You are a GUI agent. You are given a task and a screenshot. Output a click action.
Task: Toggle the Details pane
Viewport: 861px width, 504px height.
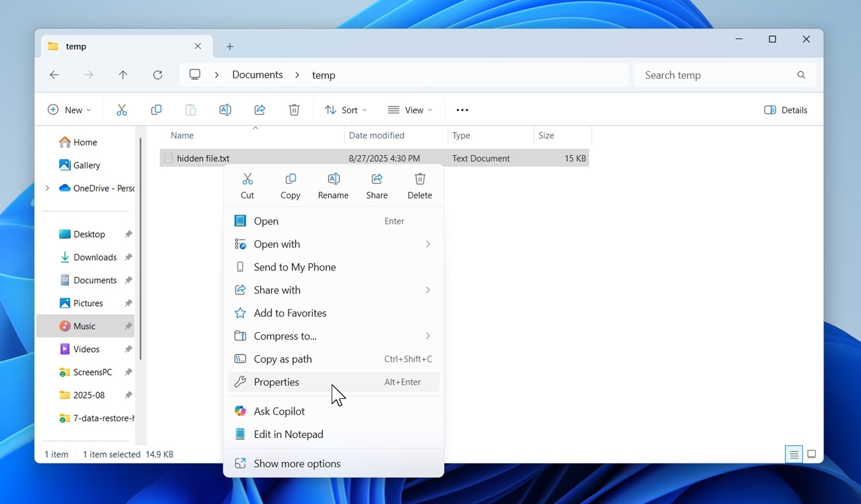click(786, 110)
